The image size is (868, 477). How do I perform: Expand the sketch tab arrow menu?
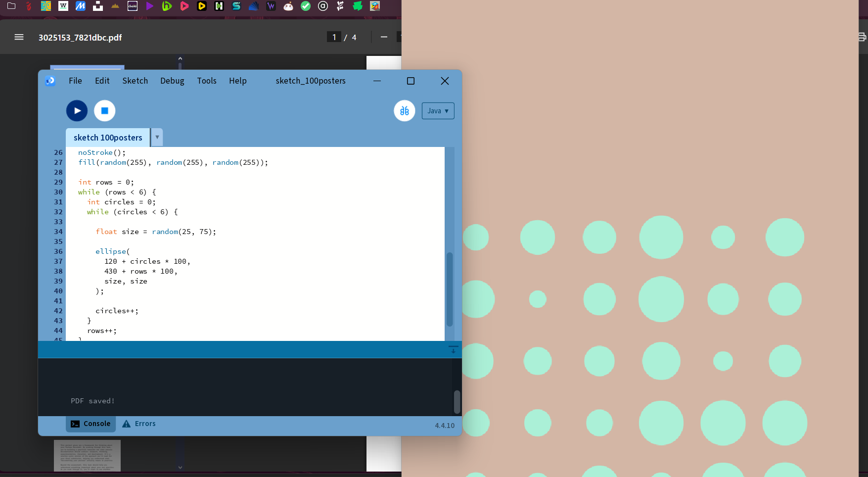coord(157,138)
